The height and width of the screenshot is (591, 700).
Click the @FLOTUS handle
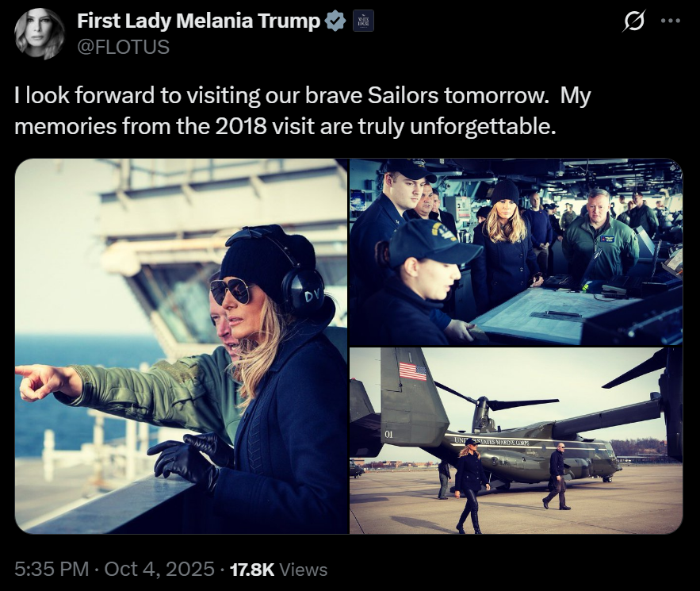click(x=123, y=47)
